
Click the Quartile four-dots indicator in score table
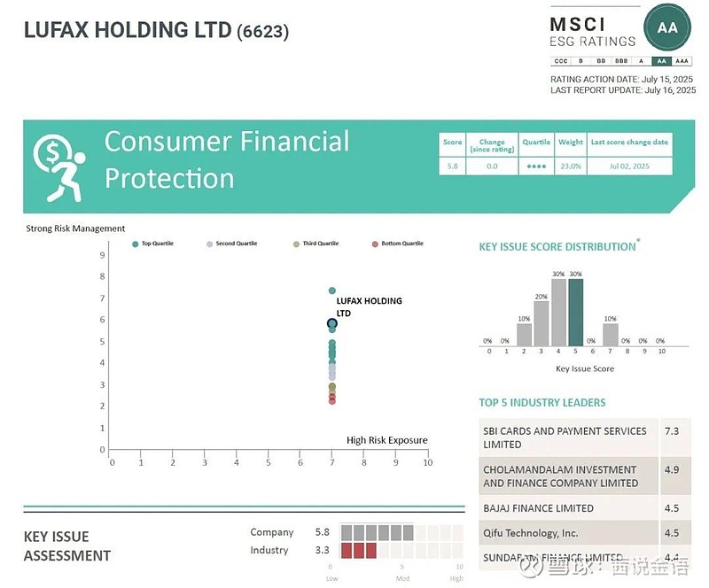click(x=537, y=166)
